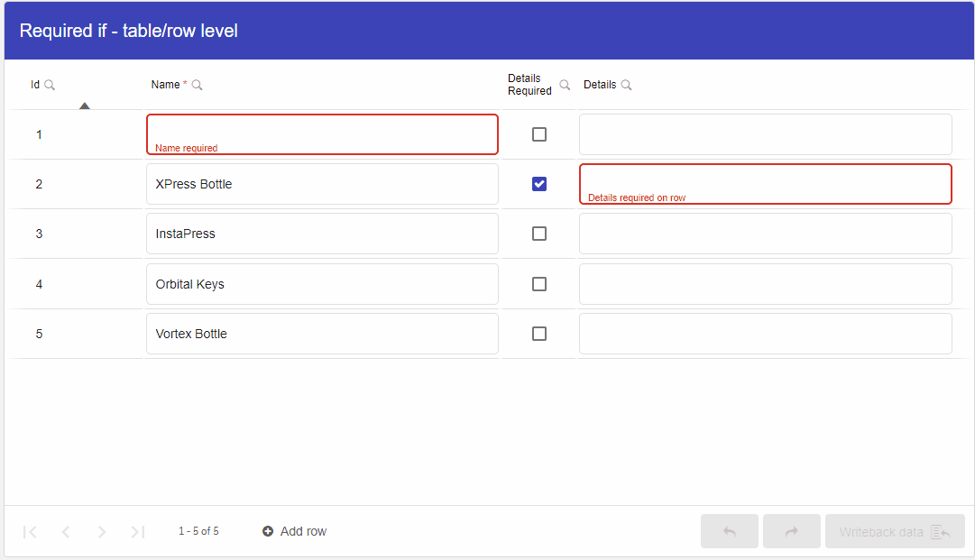Focus the empty Name field in row 1

click(x=322, y=134)
